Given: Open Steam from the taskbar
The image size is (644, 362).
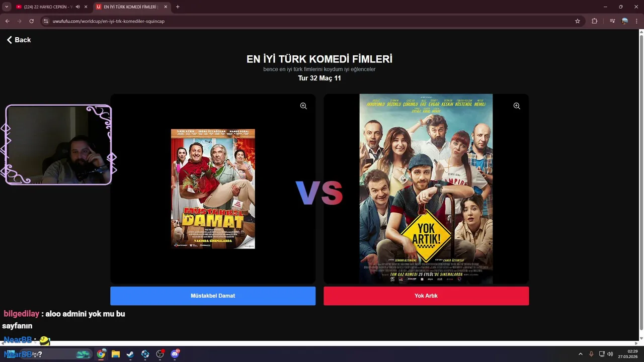Looking at the screenshot, I should tap(130, 354).
